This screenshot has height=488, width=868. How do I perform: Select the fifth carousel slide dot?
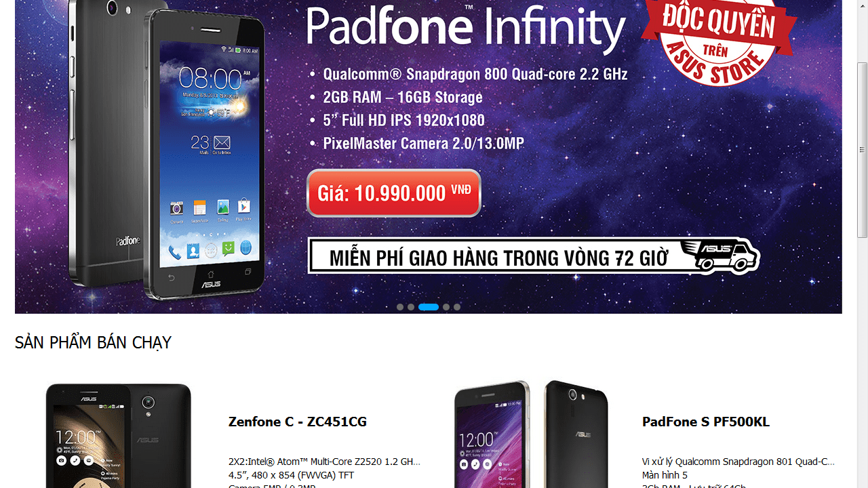[x=457, y=307]
